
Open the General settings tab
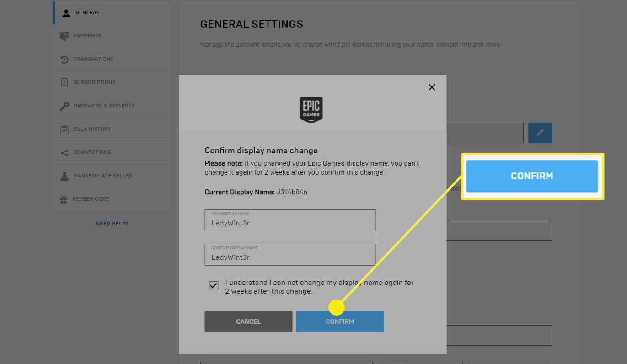(113, 13)
